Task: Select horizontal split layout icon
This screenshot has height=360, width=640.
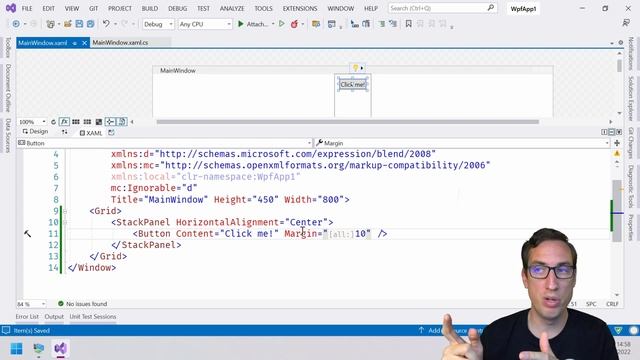Action: tap(611, 132)
